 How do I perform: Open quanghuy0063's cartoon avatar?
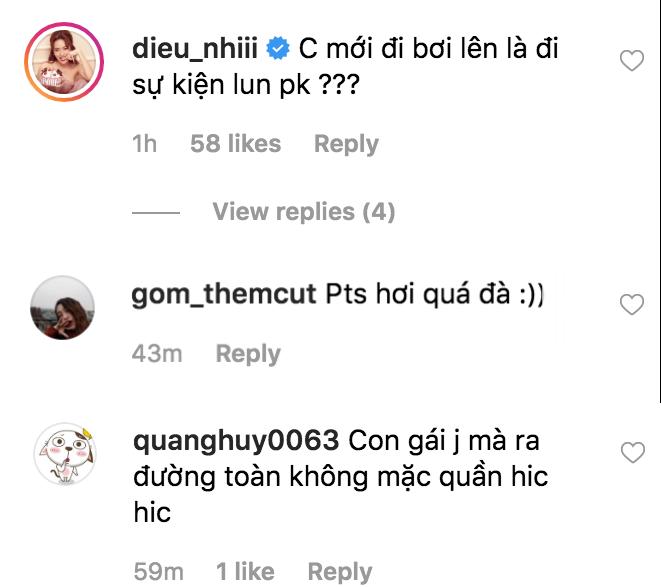(x=65, y=457)
